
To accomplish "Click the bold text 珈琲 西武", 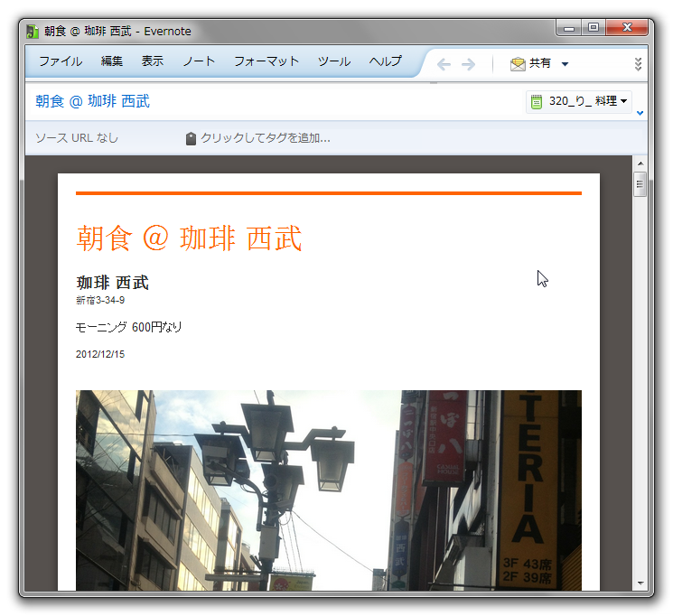I will pos(112,283).
